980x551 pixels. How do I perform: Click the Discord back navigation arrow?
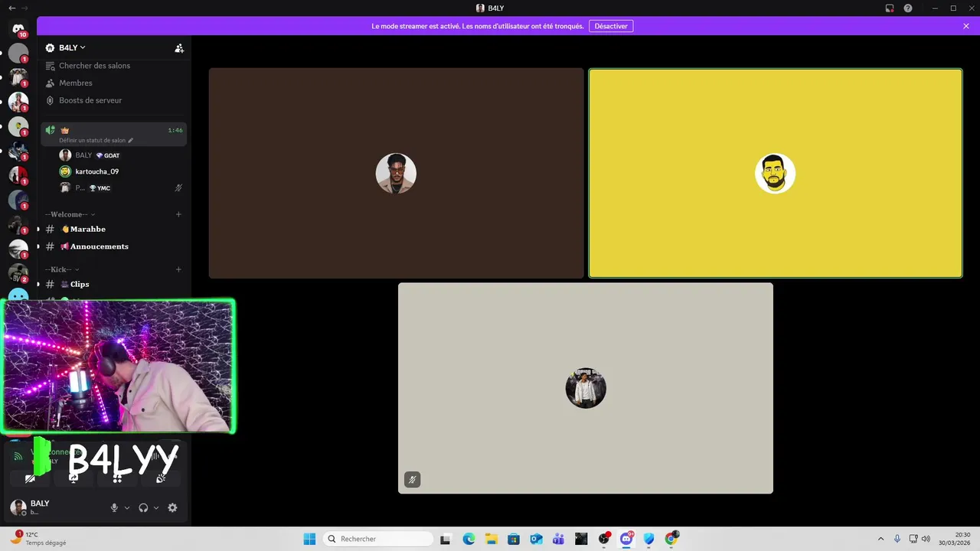click(11, 8)
